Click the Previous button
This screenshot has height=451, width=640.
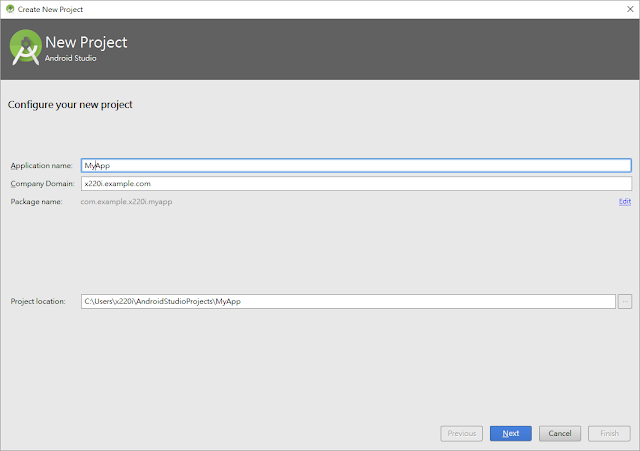point(462,433)
